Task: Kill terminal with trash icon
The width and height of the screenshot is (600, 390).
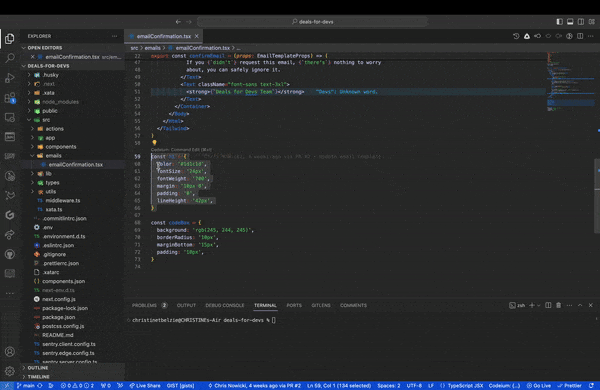Action: click(559, 305)
